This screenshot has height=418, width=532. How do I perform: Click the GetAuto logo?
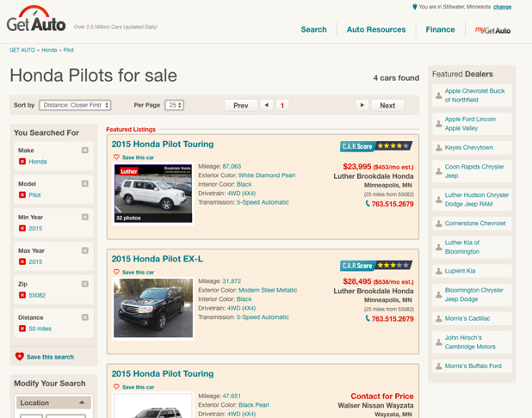(36, 19)
